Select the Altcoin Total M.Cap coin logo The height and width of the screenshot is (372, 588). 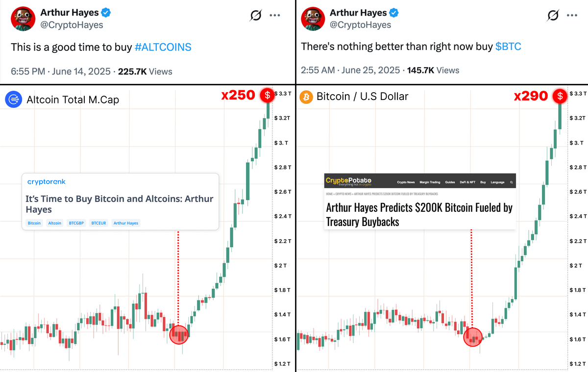pyautogui.click(x=13, y=99)
